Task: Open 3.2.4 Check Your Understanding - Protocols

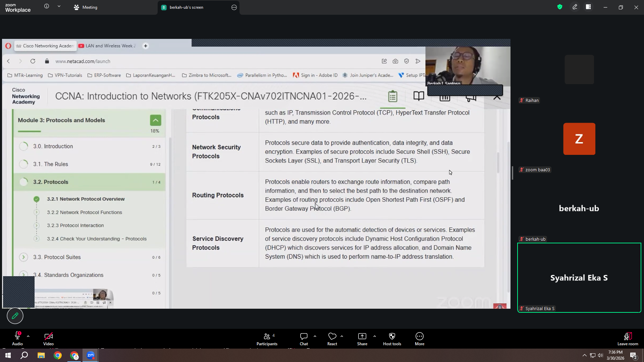Action: coord(97,239)
